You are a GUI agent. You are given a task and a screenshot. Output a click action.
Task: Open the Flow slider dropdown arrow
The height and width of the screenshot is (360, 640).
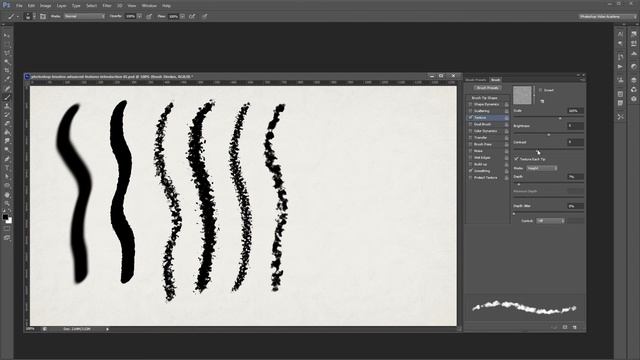182,16
